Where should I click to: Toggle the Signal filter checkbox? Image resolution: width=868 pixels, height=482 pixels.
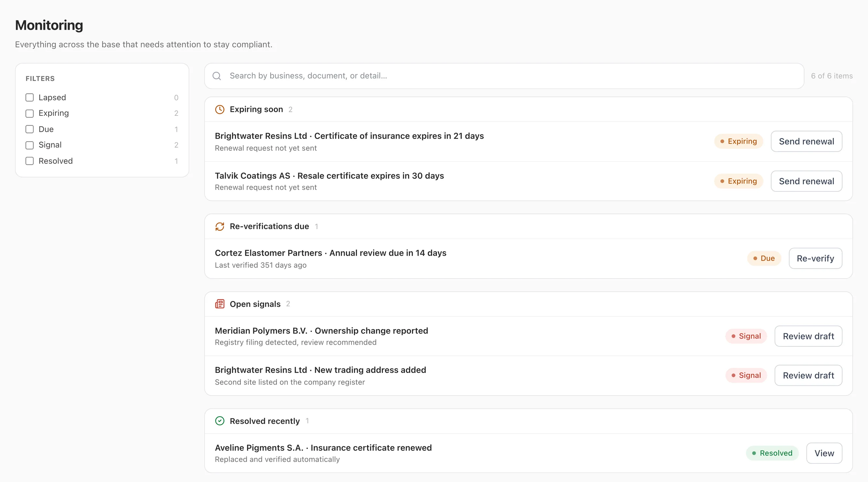click(x=30, y=145)
